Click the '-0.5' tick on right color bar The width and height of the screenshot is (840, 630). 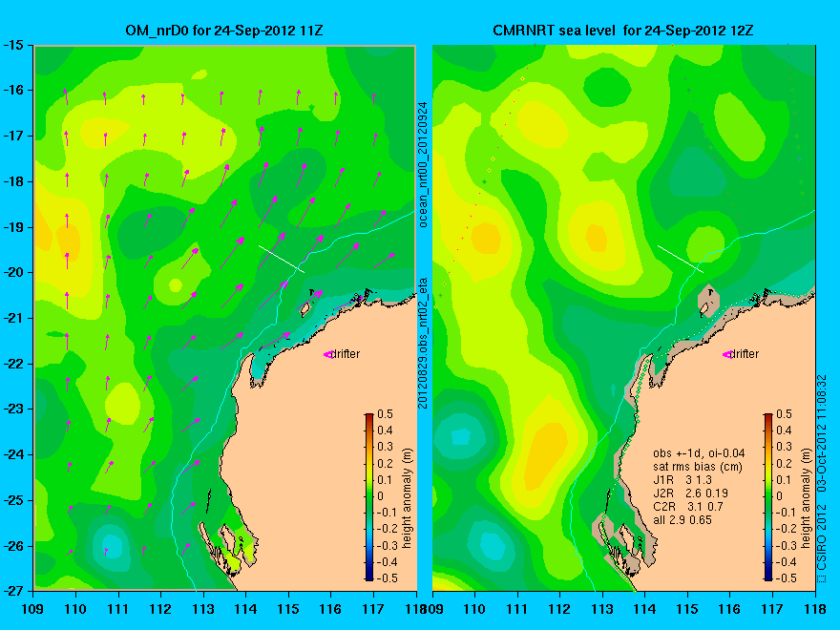click(787, 578)
